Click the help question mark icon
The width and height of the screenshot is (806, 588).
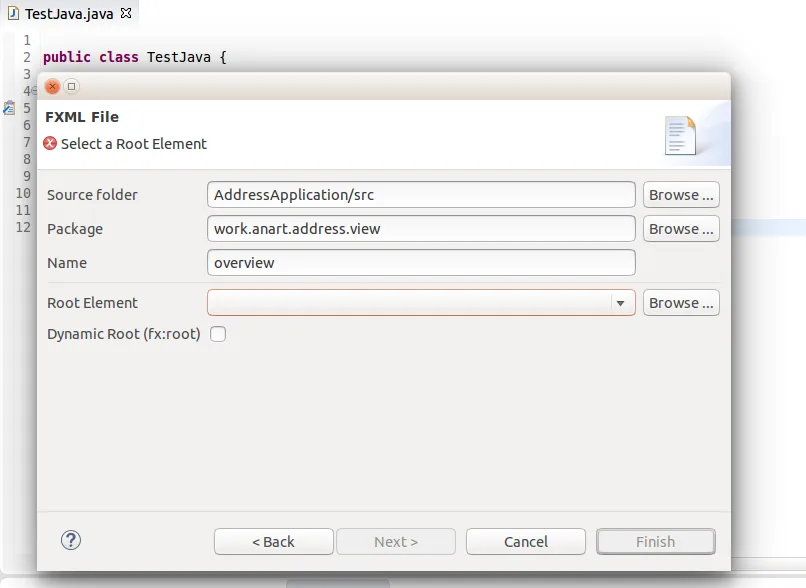(70, 540)
